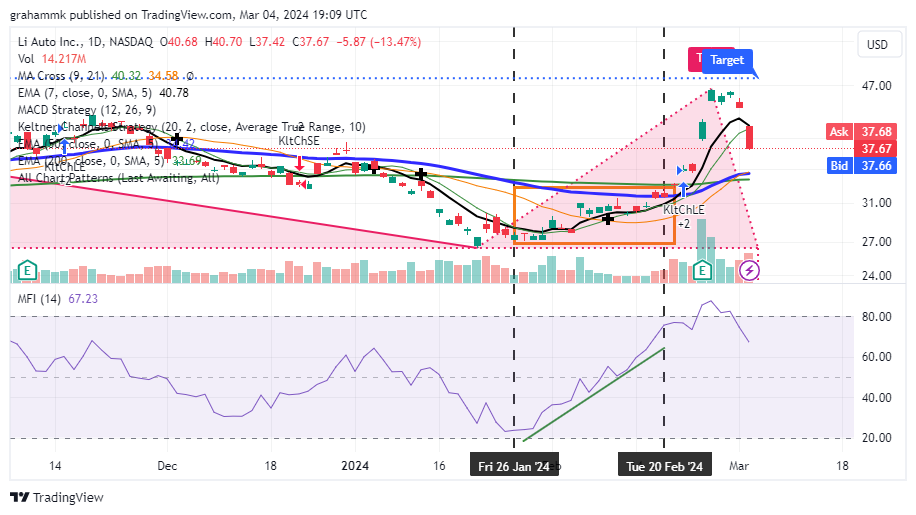Select the blue Target label

tap(727, 60)
